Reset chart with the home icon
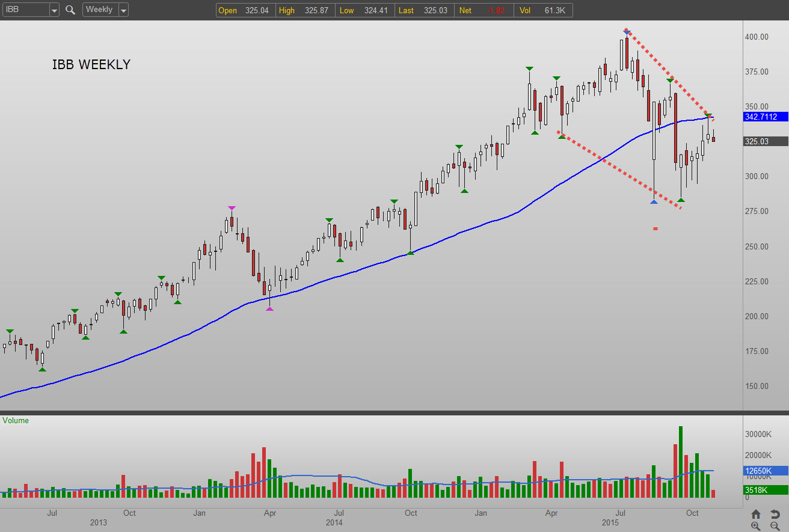 [757, 514]
